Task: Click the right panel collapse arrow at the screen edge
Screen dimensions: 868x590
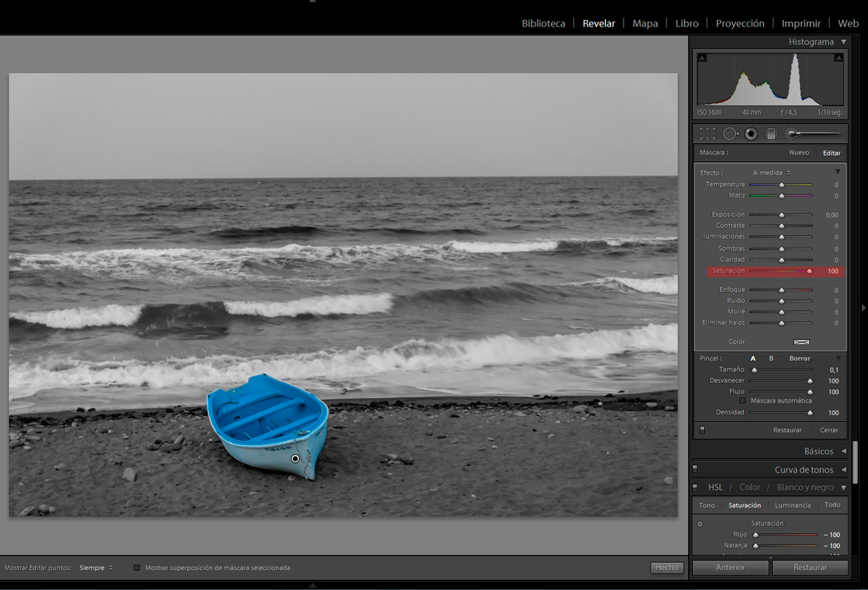Action: point(864,308)
